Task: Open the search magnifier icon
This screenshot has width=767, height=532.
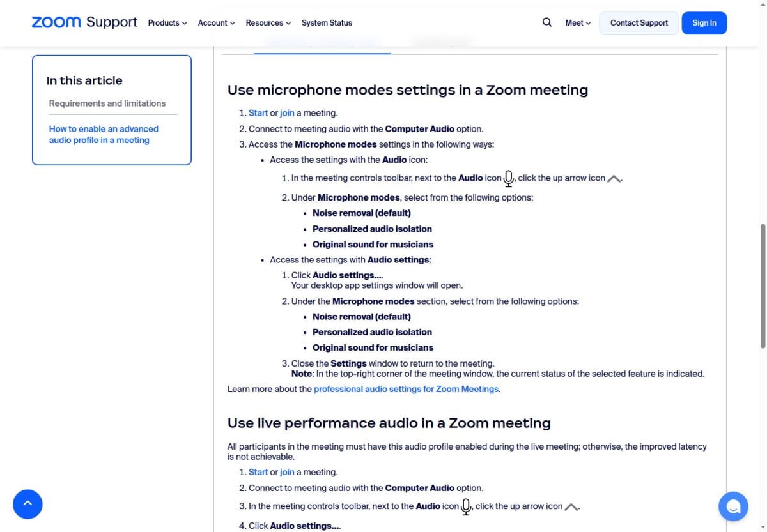Action: (547, 22)
